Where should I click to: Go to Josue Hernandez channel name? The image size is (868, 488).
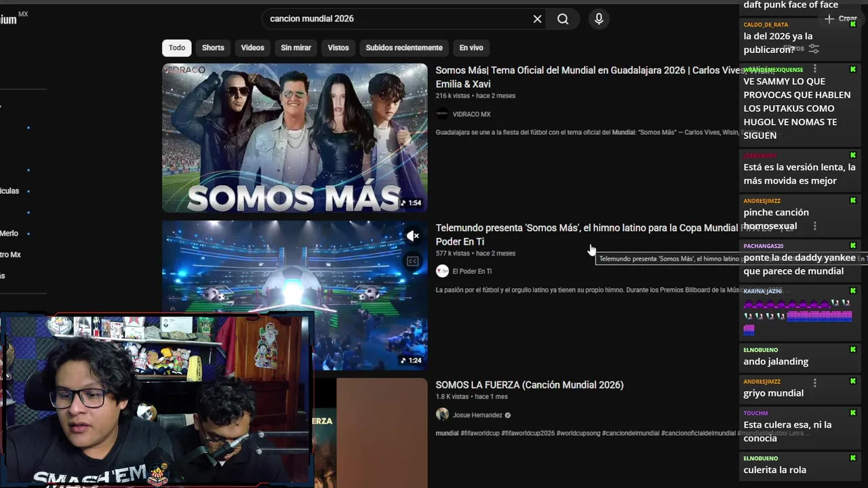coord(477,415)
